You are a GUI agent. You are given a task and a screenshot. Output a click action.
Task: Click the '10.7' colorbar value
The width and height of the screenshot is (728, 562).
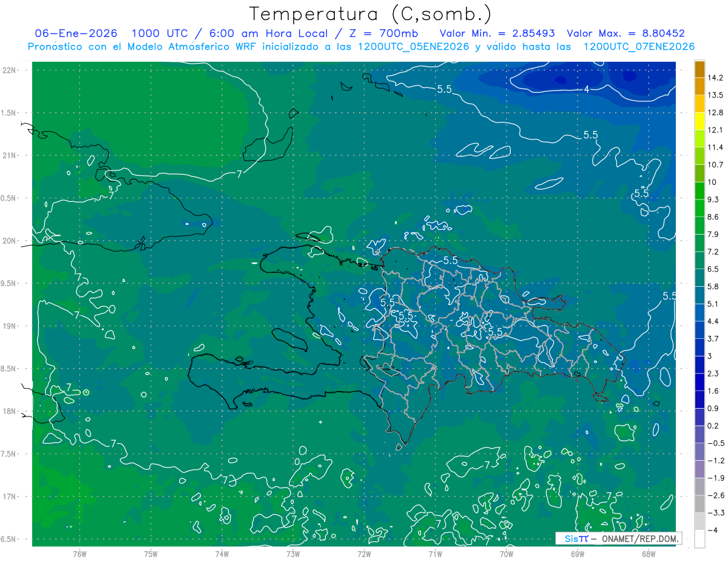(x=716, y=165)
